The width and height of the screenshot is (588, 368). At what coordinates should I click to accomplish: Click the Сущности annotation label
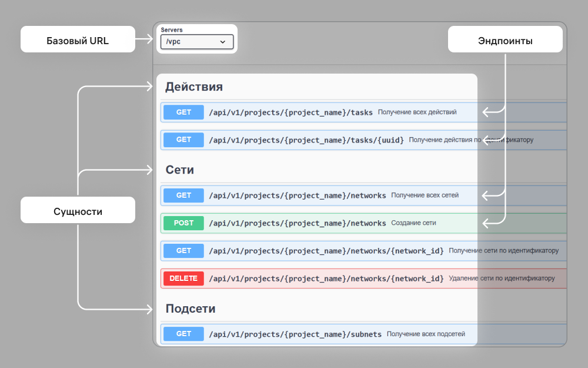78,211
